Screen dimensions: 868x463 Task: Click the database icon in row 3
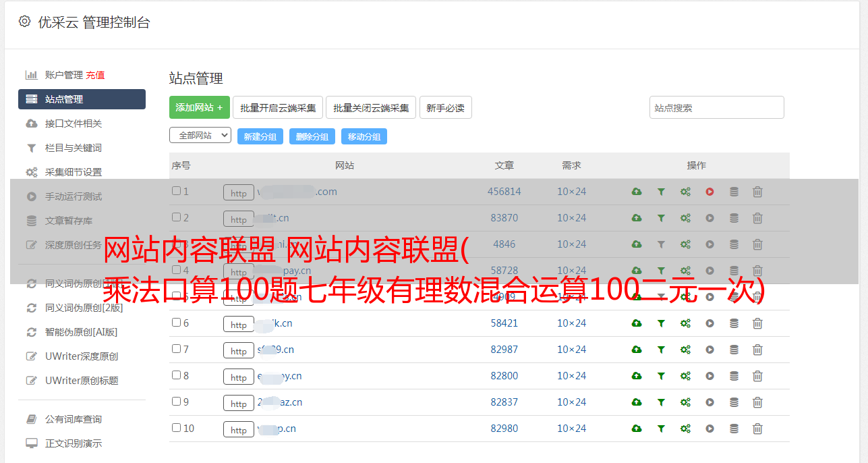(x=734, y=244)
